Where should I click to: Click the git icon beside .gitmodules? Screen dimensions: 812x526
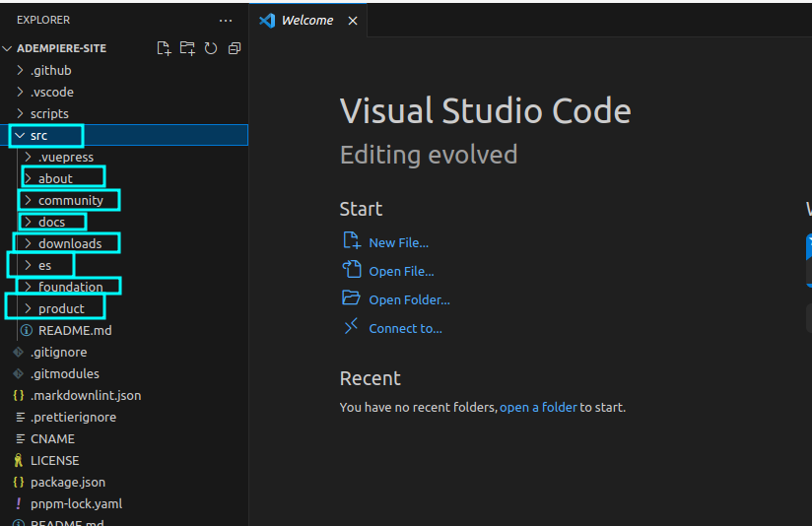coord(19,373)
